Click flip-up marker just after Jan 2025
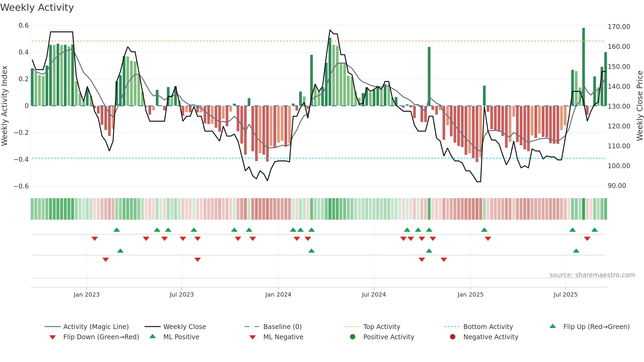This screenshot has height=362, width=644. coord(484,230)
